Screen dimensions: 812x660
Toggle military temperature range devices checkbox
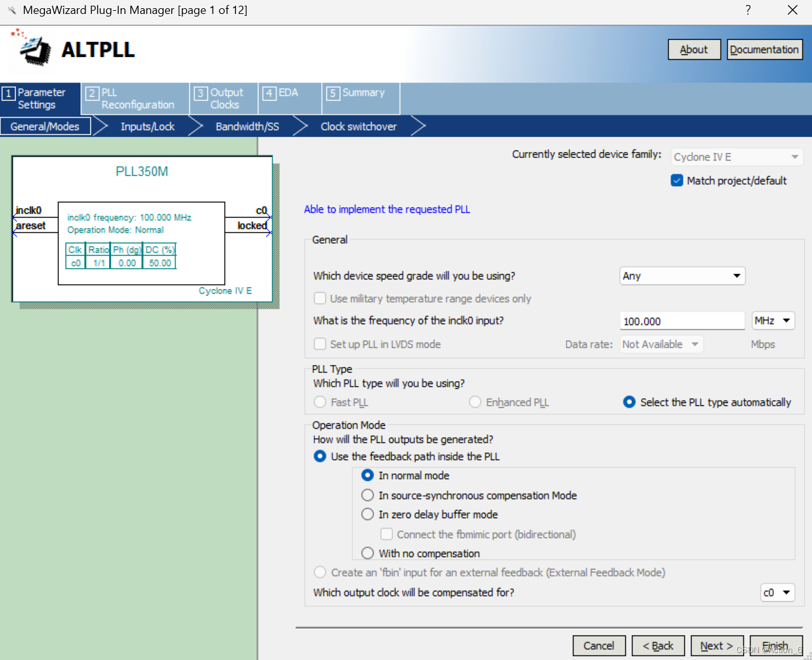(320, 298)
